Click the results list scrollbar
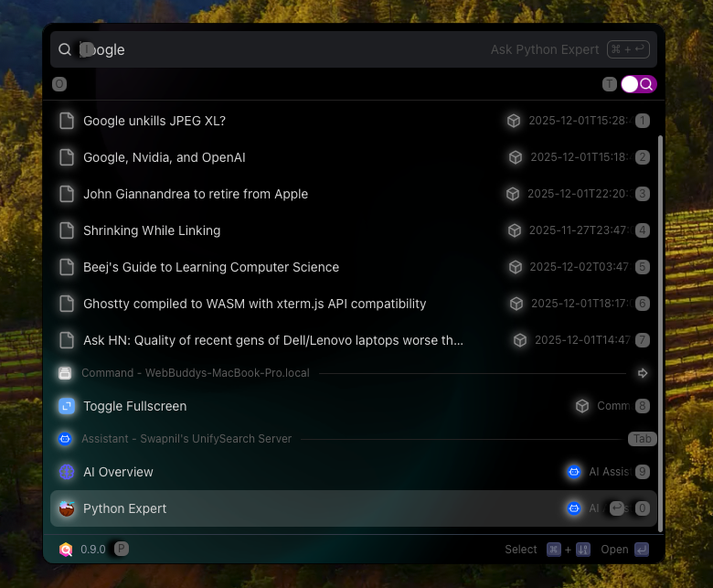Image resolution: width=713 pixels, height=588 pixels. pos(661,334)
